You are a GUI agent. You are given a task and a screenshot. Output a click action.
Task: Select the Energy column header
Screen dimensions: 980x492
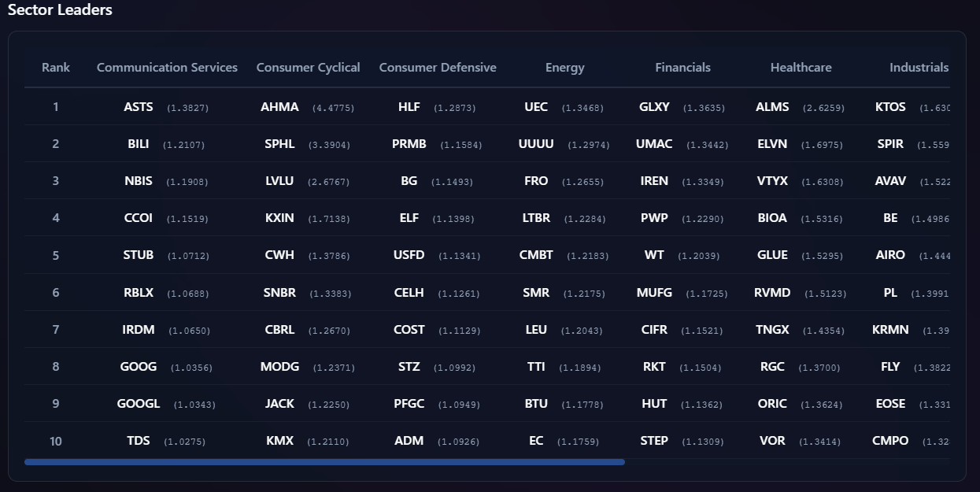pos(564,68)
